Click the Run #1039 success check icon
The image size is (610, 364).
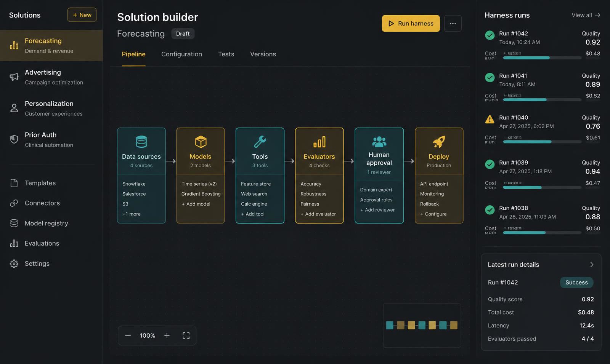point(490,164)
